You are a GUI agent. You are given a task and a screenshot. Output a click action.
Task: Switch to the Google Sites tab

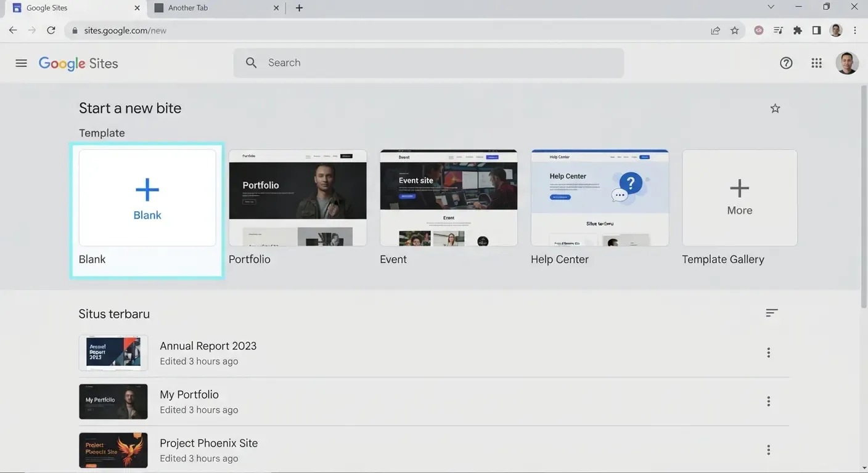[74, 8]
